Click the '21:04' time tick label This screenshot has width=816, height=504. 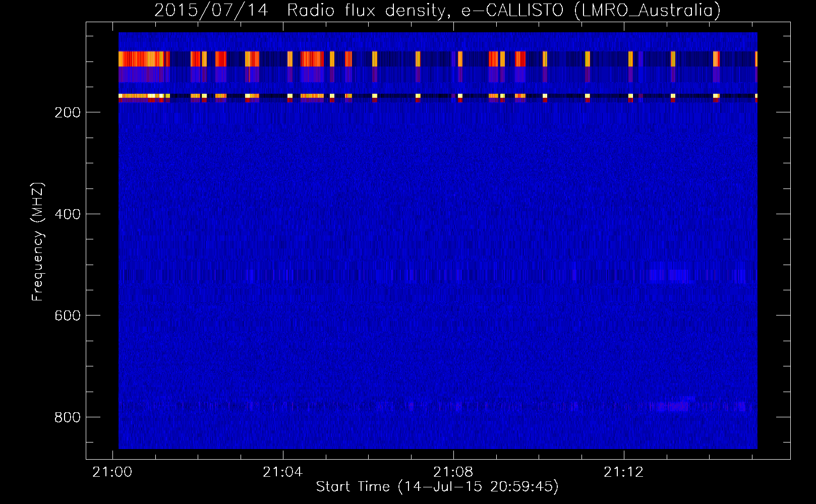[283, 472]
